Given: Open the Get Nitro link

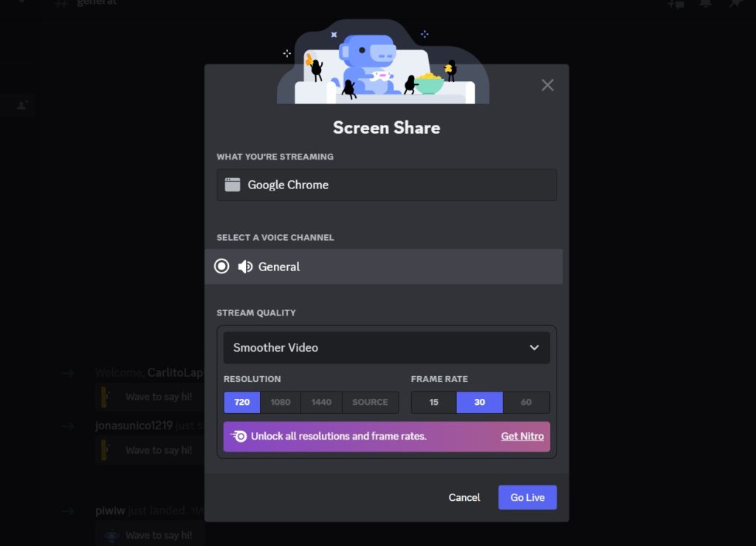Looking at the screenshot, I should [x=522, y=436].
